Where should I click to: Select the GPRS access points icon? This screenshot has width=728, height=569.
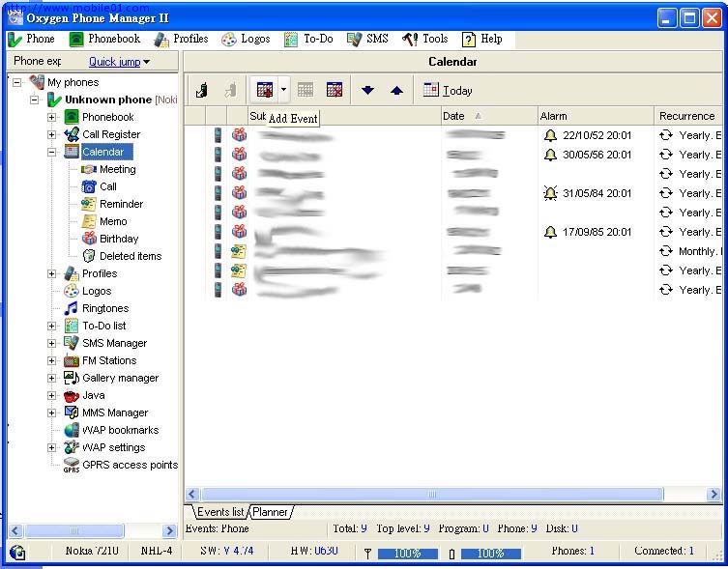tap(71, 465)
